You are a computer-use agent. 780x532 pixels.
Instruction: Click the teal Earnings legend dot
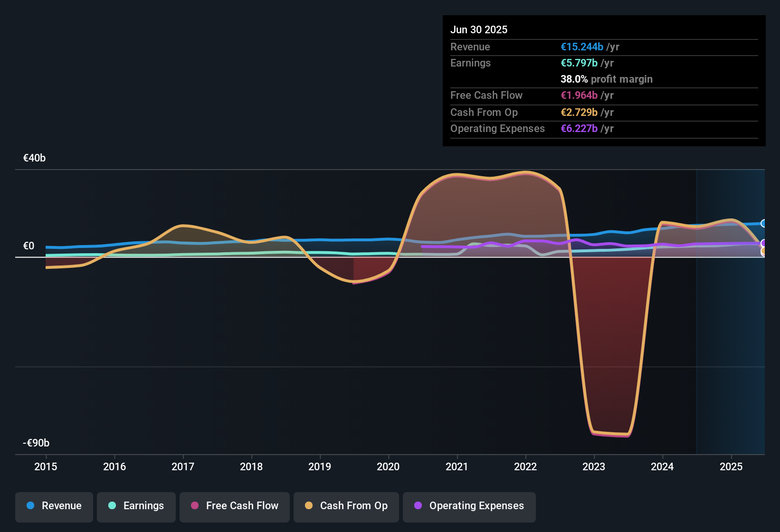[112, 506]
